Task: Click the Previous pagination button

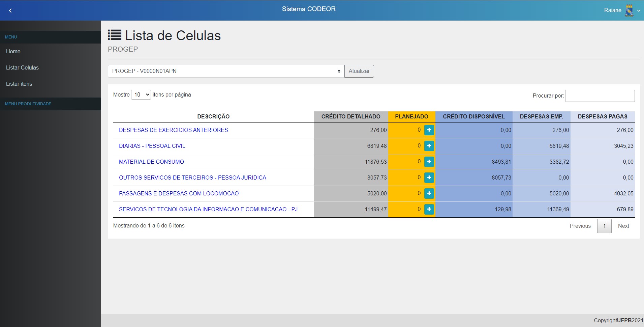Action: [580, 226]
